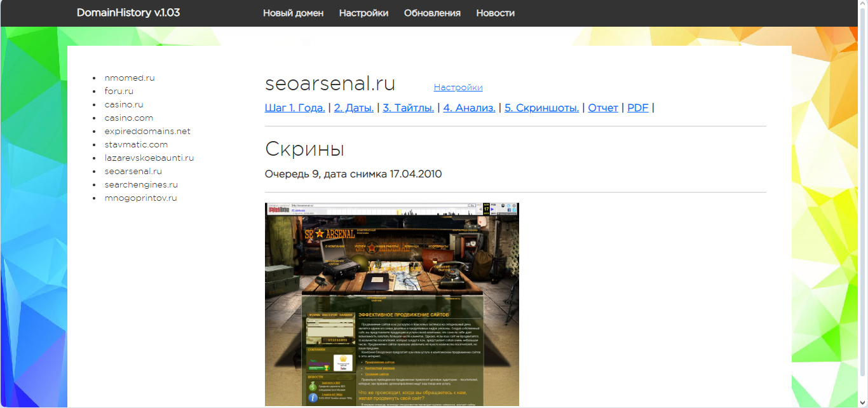Screen dimensions: 868x408
Task: Select searchengines.ru from the list
Action: 141,185
